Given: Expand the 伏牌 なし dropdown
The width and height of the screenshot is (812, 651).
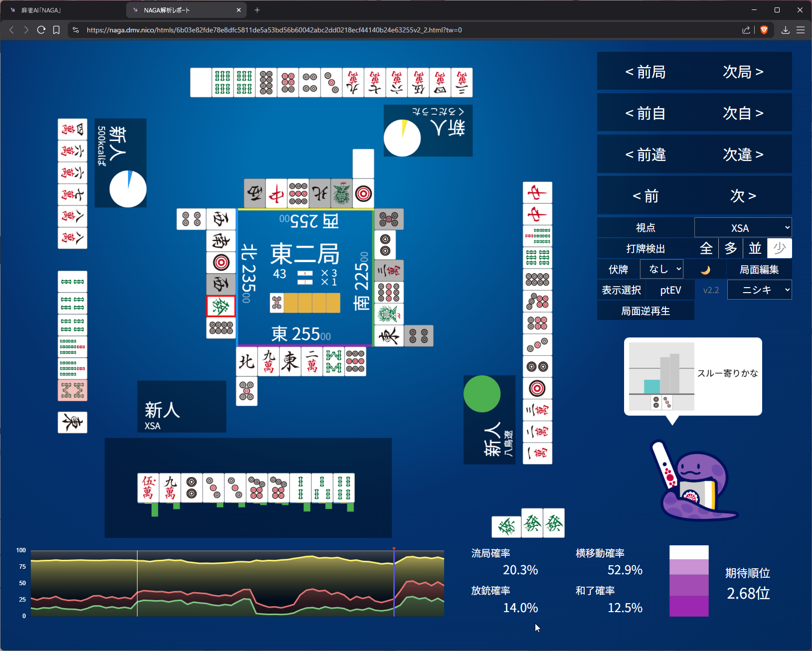Looking at the screenshot, I should click(x=661, y=269).
